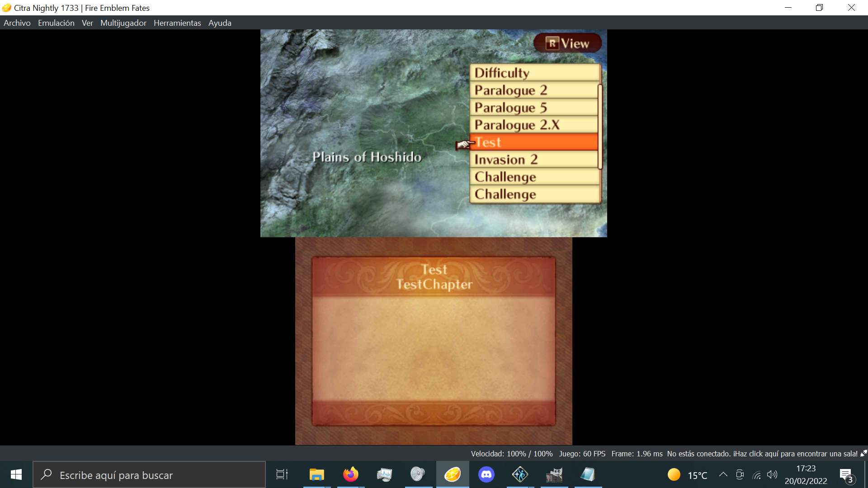
Task: Click the Citra icon in the title bar
Action: point(6,8)
